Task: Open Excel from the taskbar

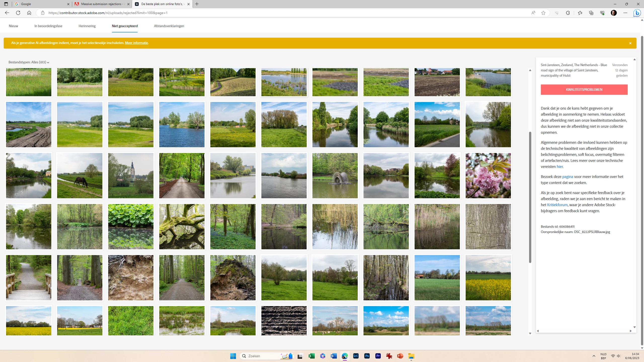Action: [x=311, y=356]
